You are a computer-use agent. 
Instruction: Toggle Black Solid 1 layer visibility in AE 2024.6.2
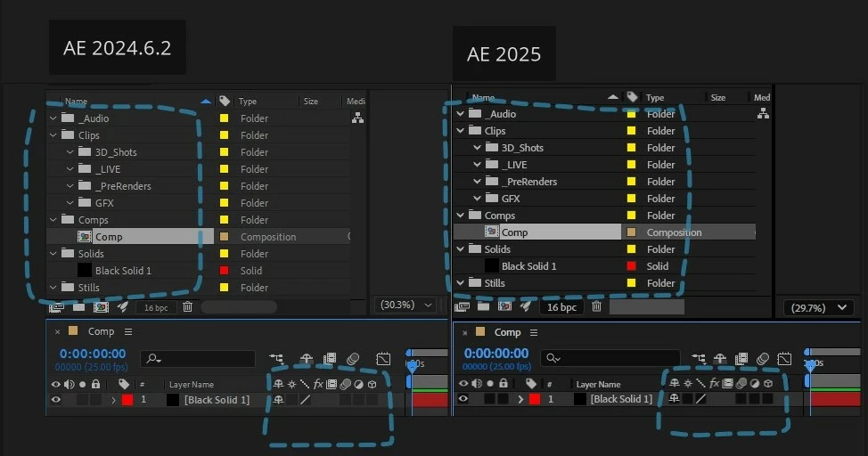click(56, 399)
